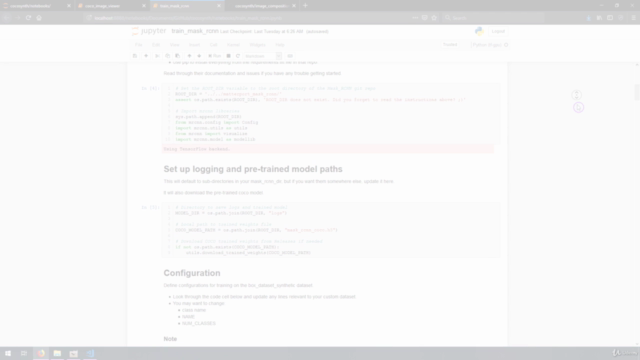
Task: Bookmark this page with star icon
Action: (x=434, y=18)
